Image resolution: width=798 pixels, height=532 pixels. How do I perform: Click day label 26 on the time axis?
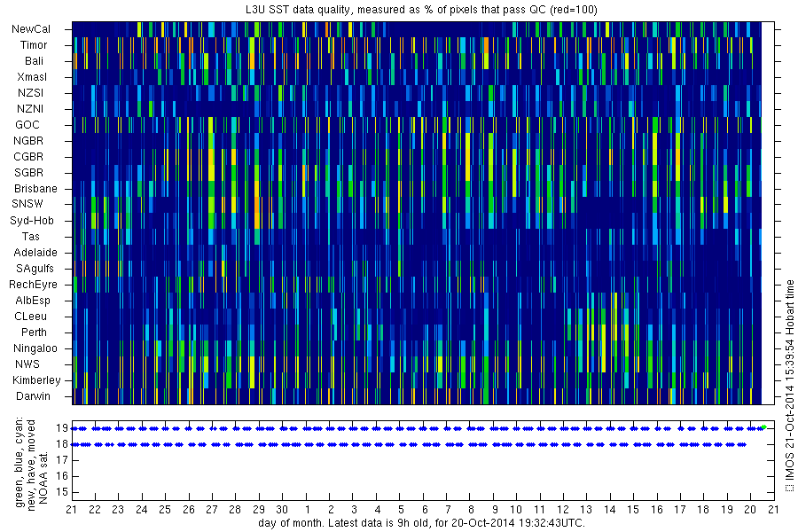click(188, 509)
